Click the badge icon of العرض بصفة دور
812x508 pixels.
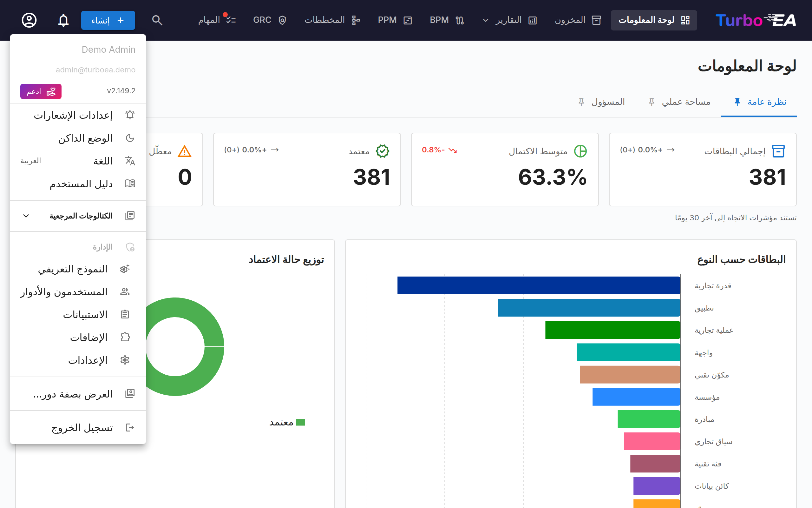(x=130, y=394)
